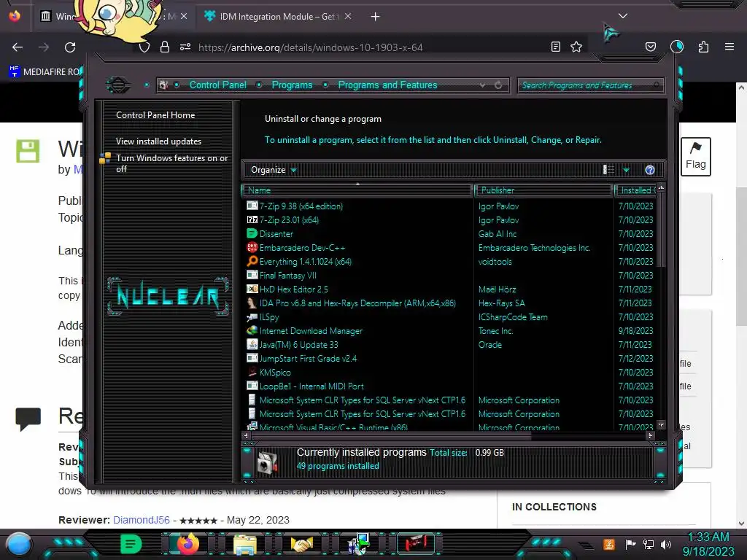The image size is (747, 560).
Task: Click the program list vertical scrollbar thumb
Action: pos(661,231)
